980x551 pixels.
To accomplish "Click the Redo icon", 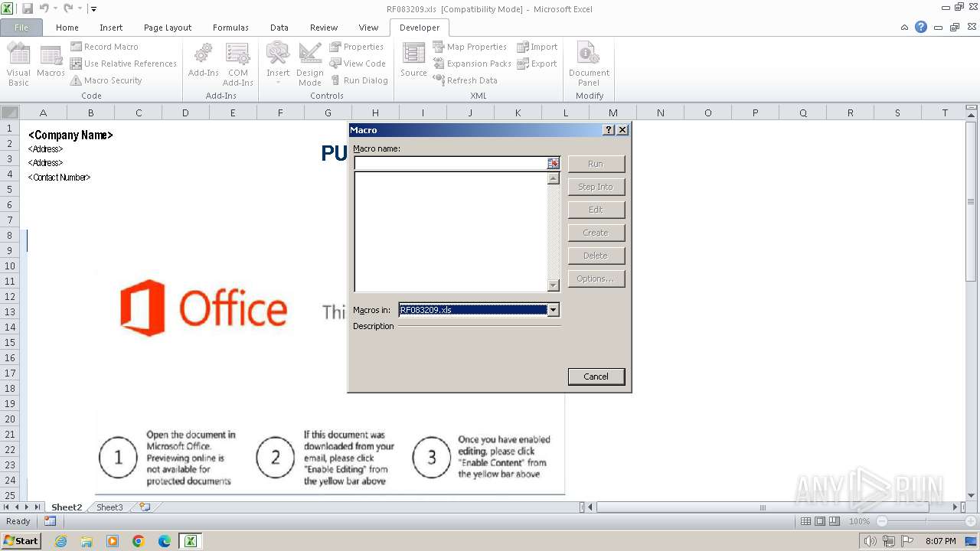I will click(x=68, y=8).
